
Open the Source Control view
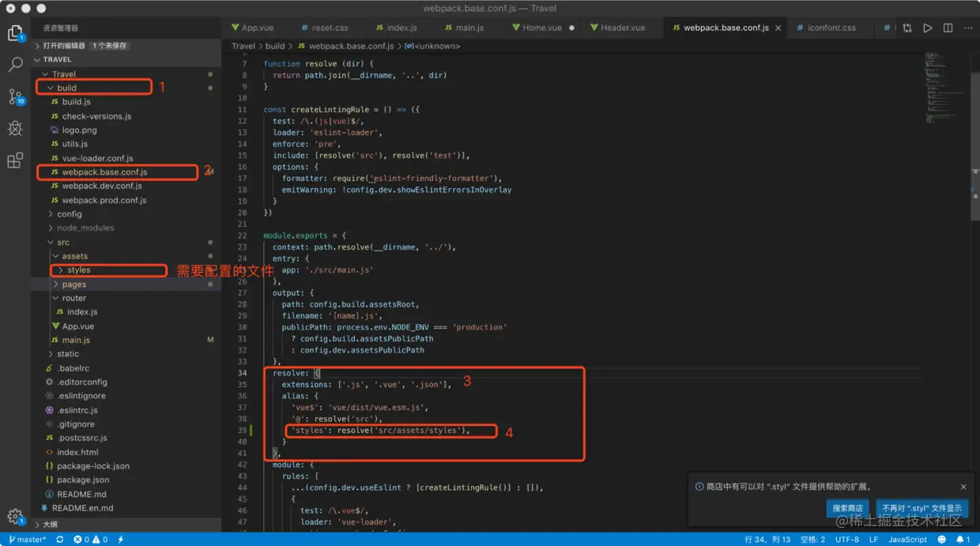coord(15,96)
